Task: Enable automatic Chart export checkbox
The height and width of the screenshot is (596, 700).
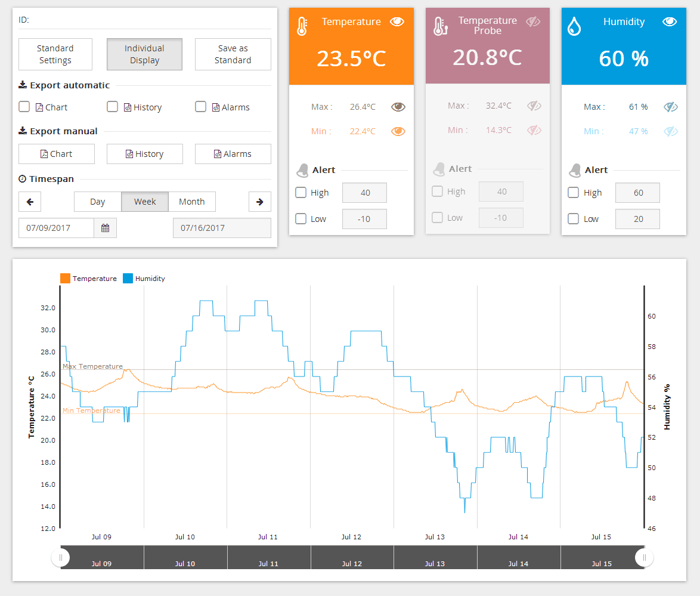Action: [24, 107]
